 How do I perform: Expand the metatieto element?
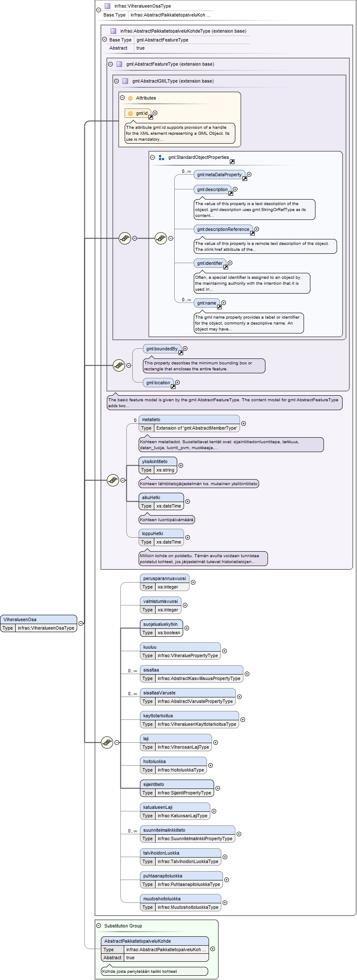tap(243, 423)
